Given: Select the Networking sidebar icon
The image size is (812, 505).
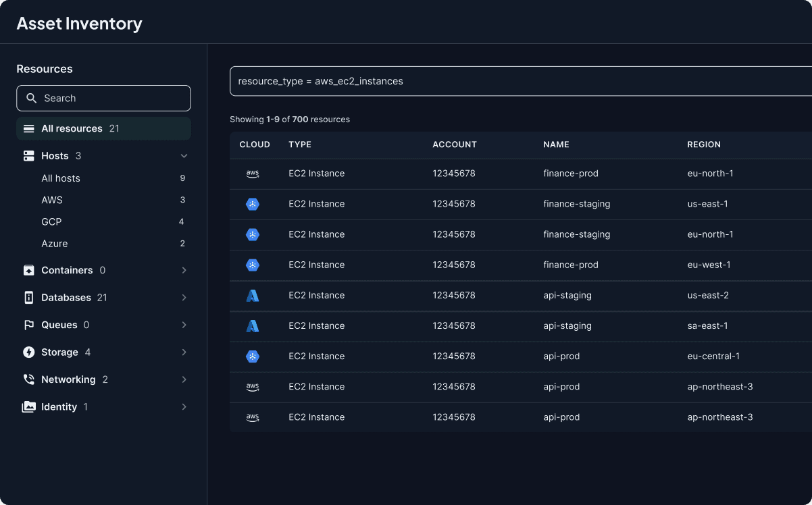Looking at the screenshot, I should tap(28, 379).
